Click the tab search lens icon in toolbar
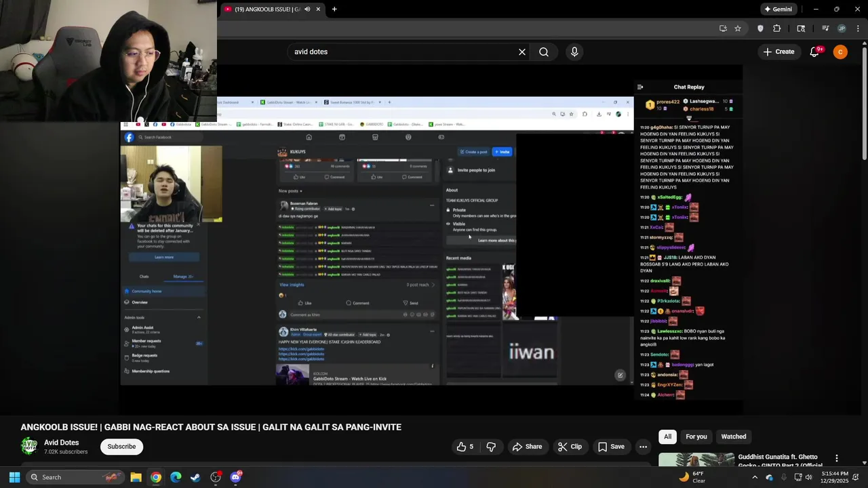 [801, 28]
